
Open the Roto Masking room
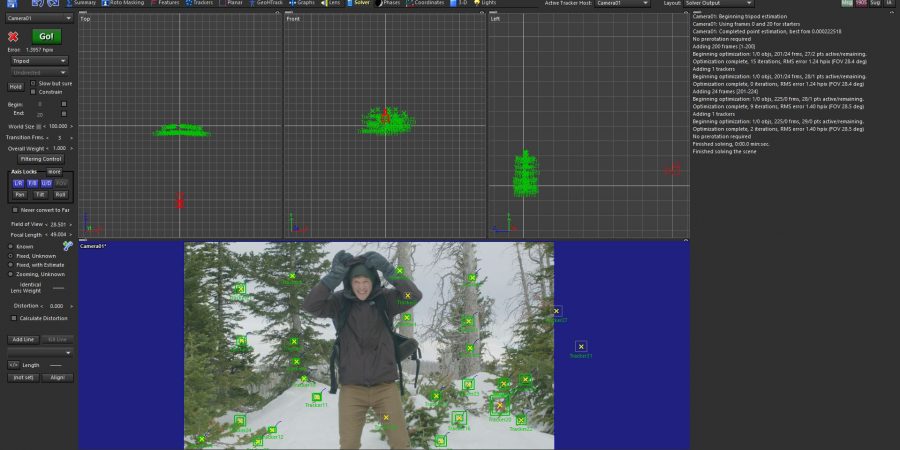(124, 3)
